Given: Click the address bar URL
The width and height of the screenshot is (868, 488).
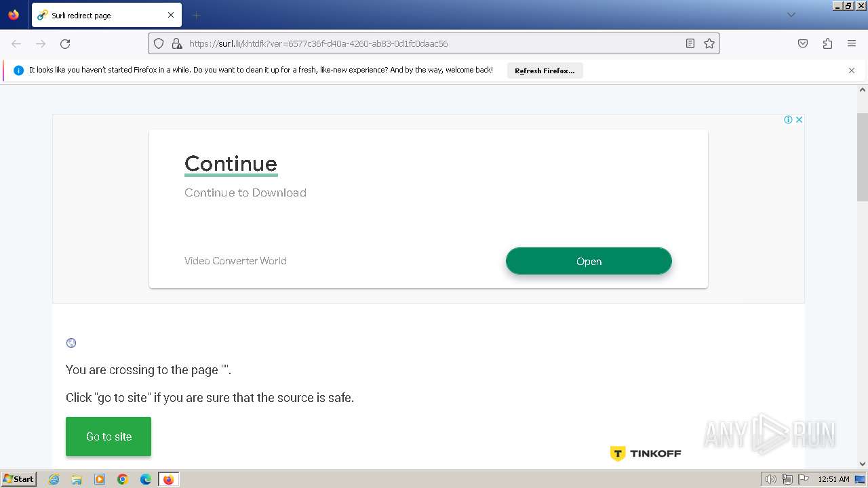Looking at the screenshot, I should [x=319, y=43].
